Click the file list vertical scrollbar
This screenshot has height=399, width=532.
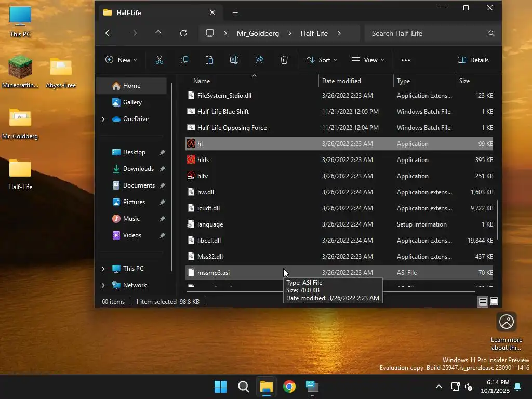pos(497,220)
